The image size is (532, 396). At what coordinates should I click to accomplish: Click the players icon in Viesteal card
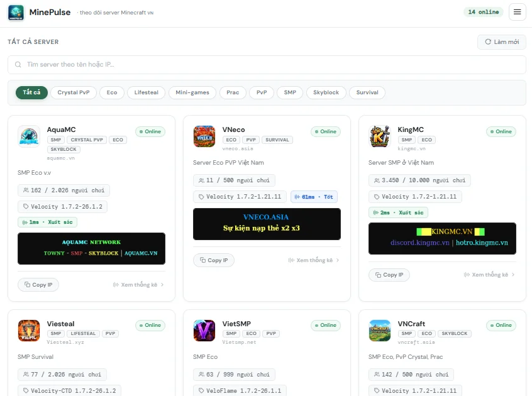pyautogui.click(x=26, y=374)
